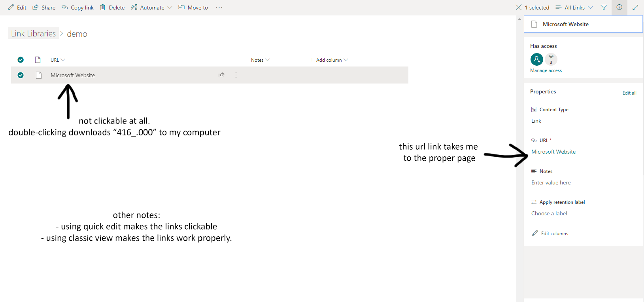This screenshot has height=302, width=644.
Task: Toggle the information details pane icon
Action: 619,8
